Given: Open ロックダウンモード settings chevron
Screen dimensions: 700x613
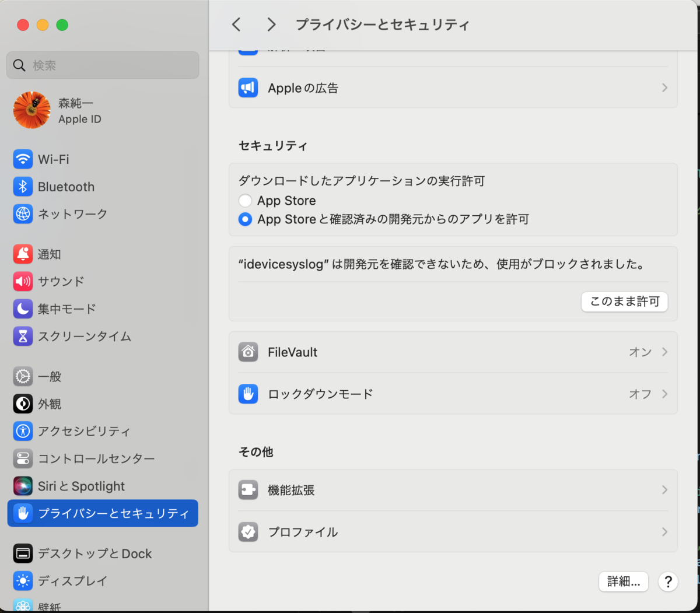Looking at the screenshot, I should click(x=664, y=394).
